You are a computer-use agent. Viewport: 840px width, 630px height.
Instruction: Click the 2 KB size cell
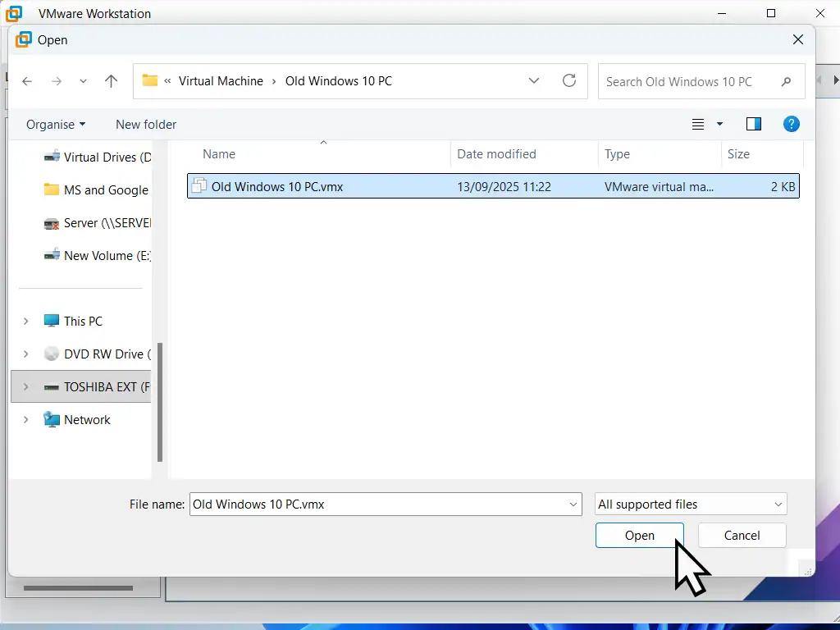click(783, 186)
